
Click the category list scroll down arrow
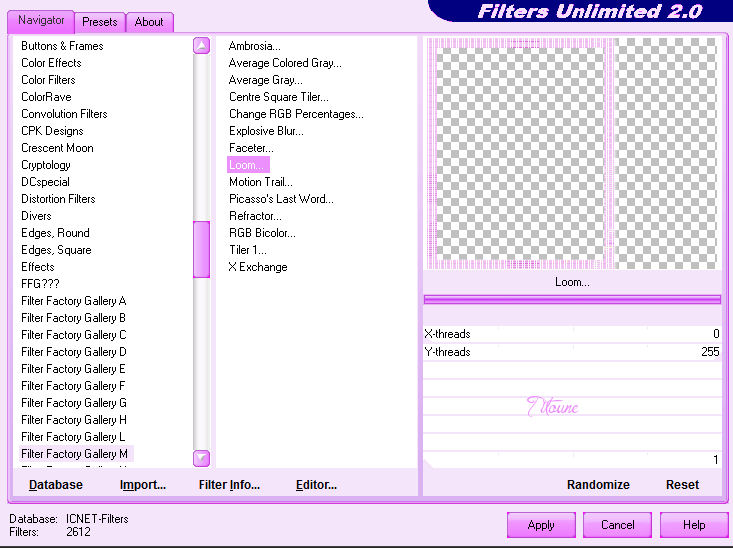[x=201, y=458]
